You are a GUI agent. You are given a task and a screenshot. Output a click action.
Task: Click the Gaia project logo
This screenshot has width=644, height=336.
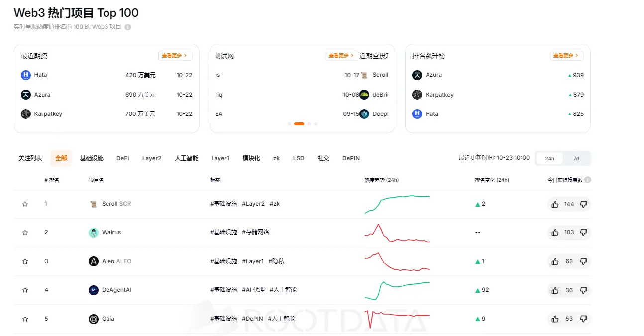(94, 319)
